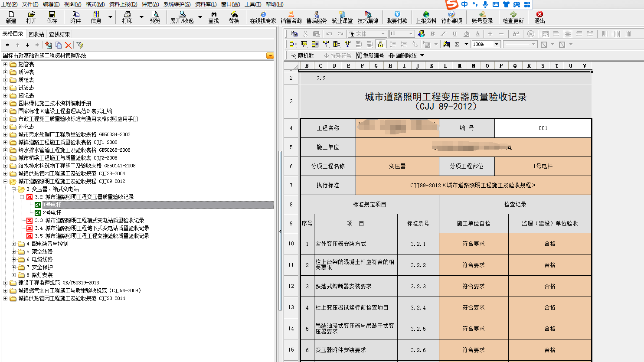This screenshot has height=362, width=644.
Task: Open the 编辑(E) menu
Action: (51, 4)
